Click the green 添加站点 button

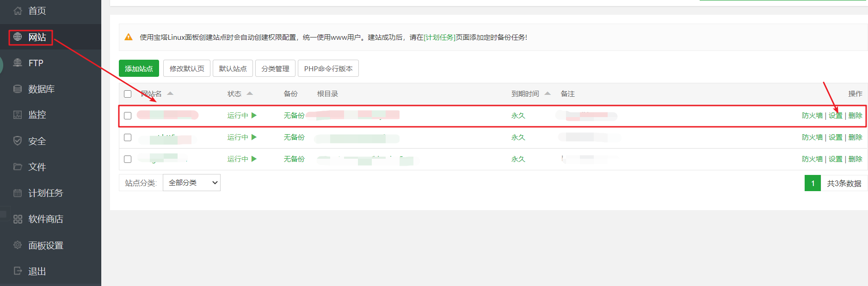pos(139,68)
